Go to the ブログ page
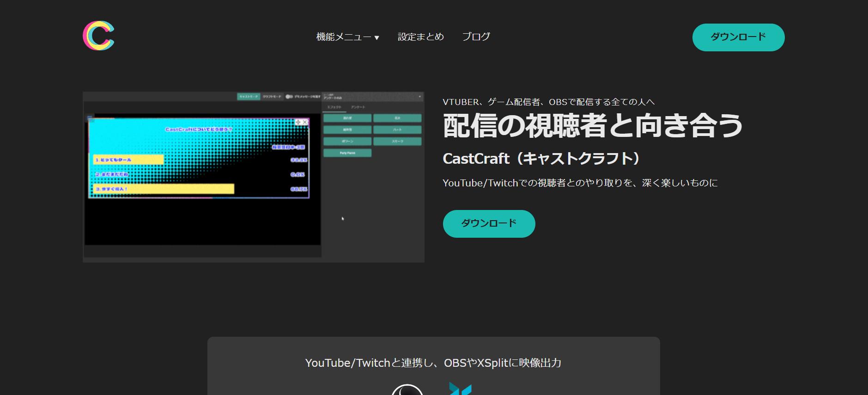 [476, 37]
